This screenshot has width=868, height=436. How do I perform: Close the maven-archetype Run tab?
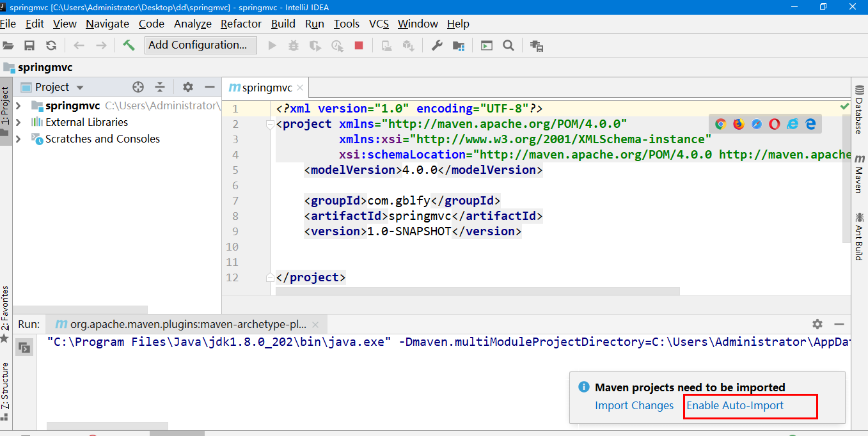pyautogui.click(x=316, y=324)
